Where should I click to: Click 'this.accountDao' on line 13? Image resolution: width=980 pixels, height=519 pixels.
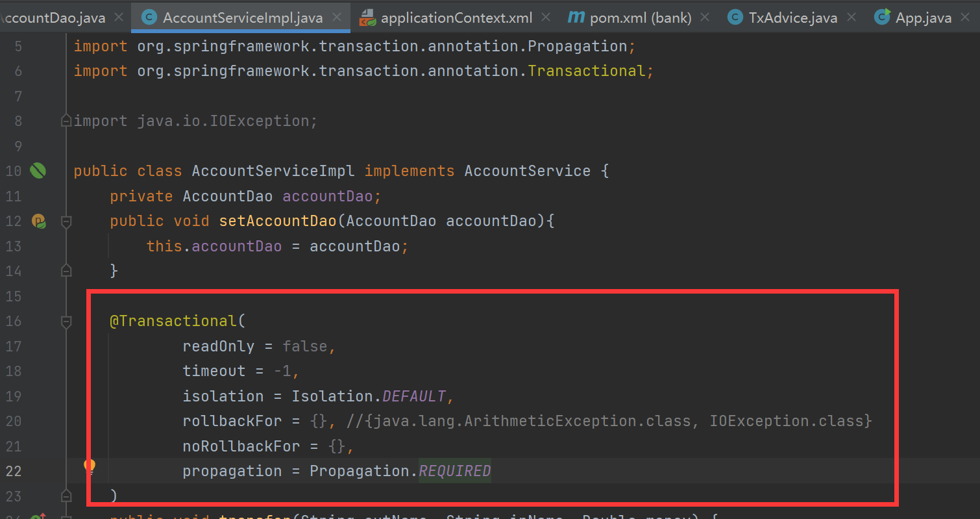pyautogui.click(x=214, y=246)
